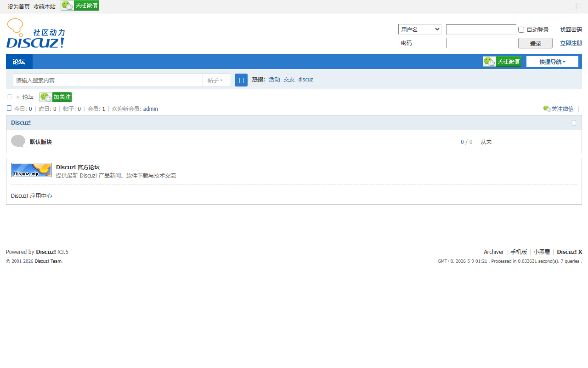Screen dimensions: 588x368
Task: Open the Discuz! 应用中心 link
Action: 32,196
